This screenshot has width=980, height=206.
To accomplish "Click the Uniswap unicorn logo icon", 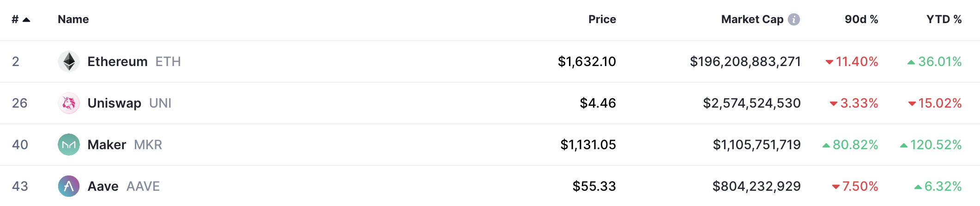I will pos(69,103).
